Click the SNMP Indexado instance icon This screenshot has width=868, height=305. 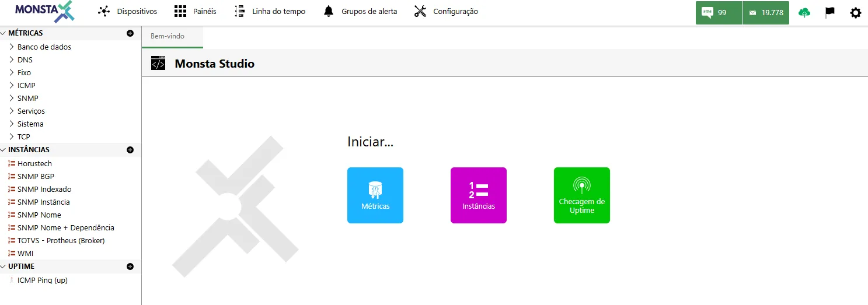coord(12,190)
